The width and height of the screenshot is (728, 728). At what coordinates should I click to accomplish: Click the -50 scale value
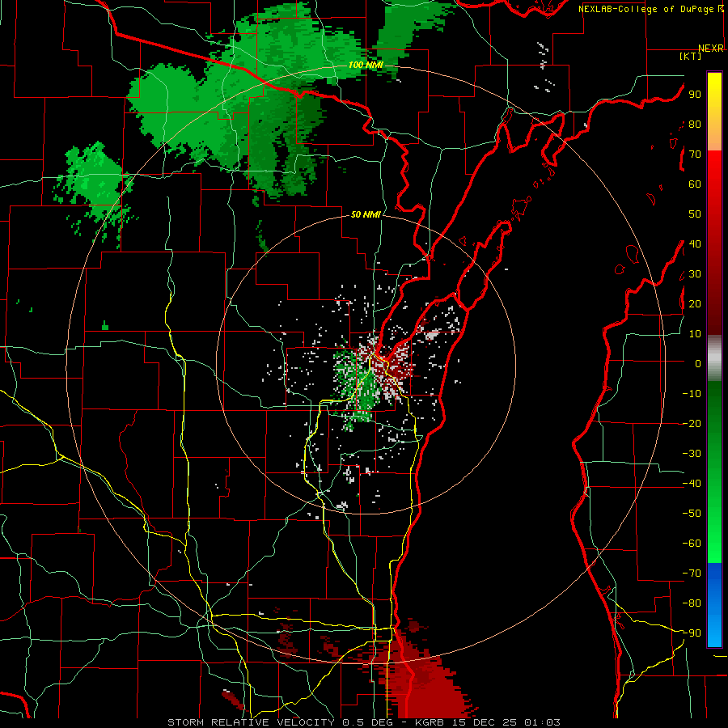(692, 514)
